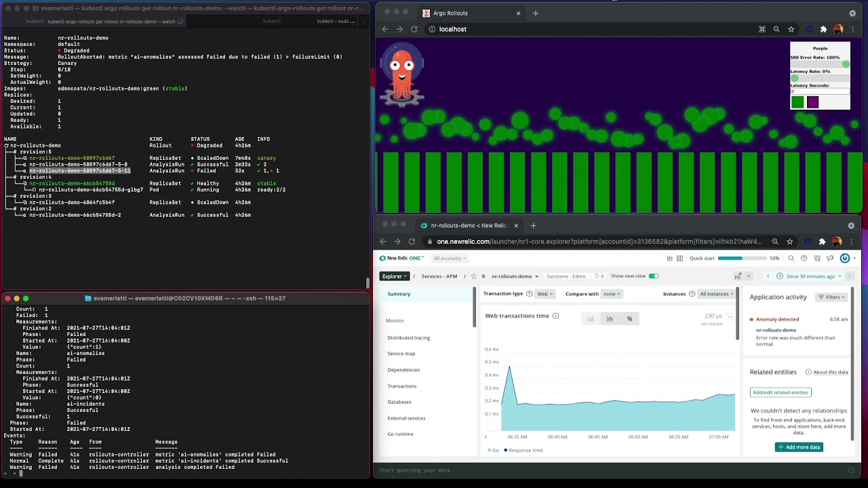Open Distributed tracing in the sidebar

pyautogui.click(x=408, y=338)
